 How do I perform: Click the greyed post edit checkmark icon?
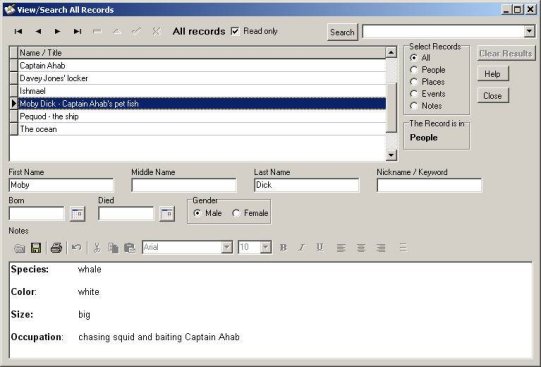(137, 31)
